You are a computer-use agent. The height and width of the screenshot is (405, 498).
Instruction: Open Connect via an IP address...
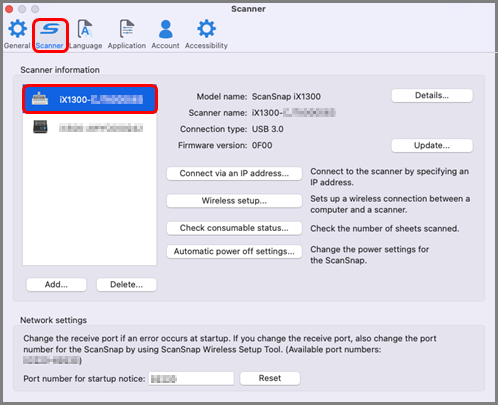coord(234,174)
